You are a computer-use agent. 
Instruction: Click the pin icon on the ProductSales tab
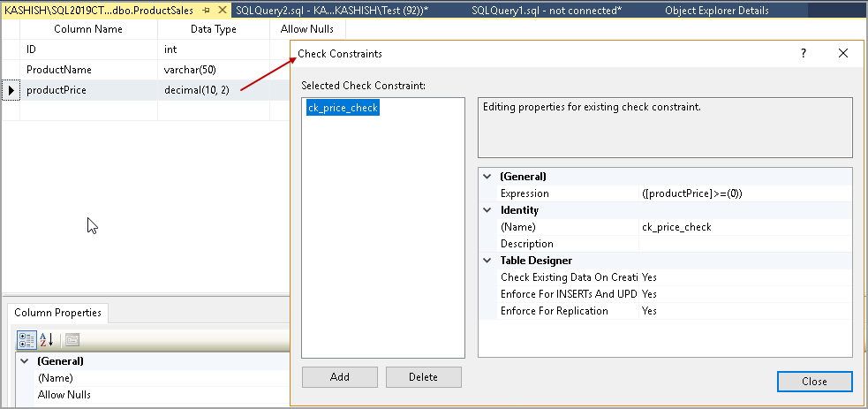tap(205, 11)
